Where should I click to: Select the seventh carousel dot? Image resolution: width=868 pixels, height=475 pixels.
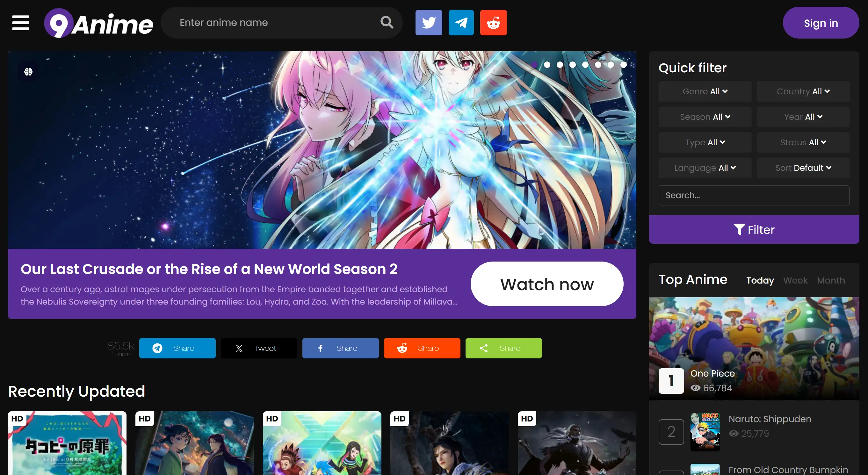(x=611, y=65)
